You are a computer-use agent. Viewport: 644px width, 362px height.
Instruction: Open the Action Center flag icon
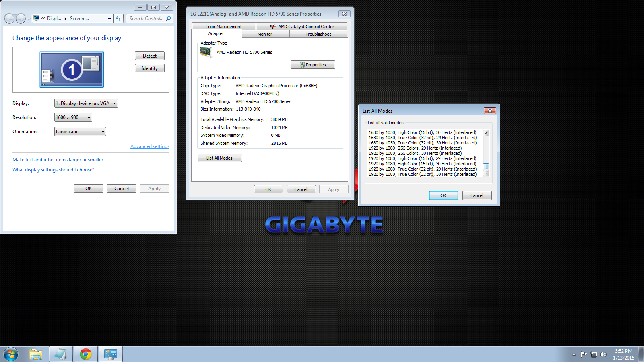coord(584,354)
